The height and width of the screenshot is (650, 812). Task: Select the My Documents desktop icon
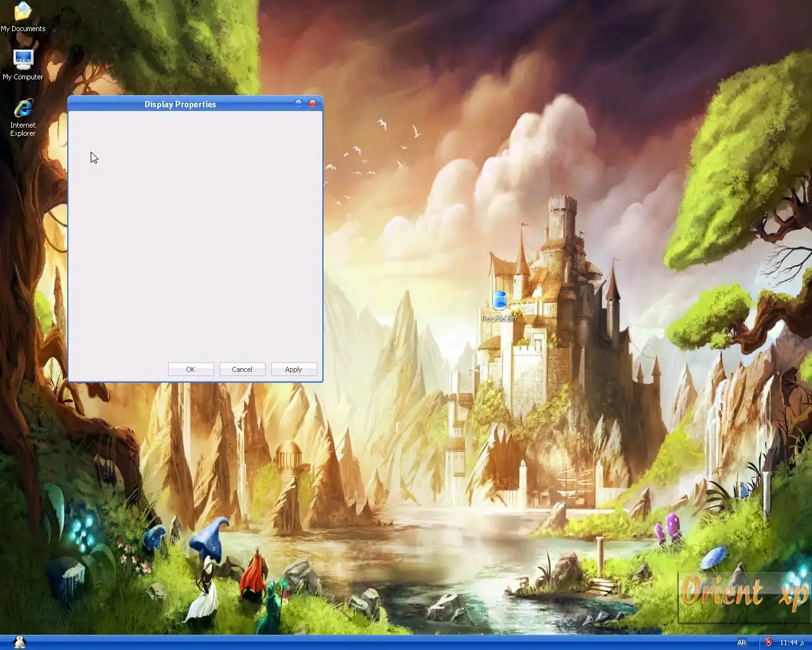pyautogui.click(x=23, y=17)
